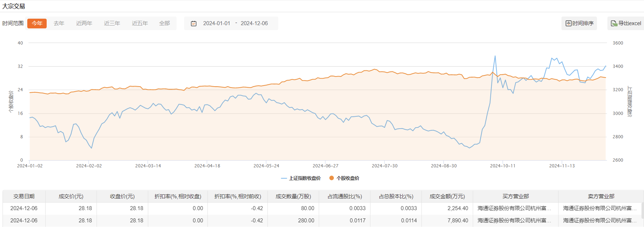The width and height of the screenshot is (644, 227).
Task: Choose 近三年 time range option
Action: pos(112,23)
